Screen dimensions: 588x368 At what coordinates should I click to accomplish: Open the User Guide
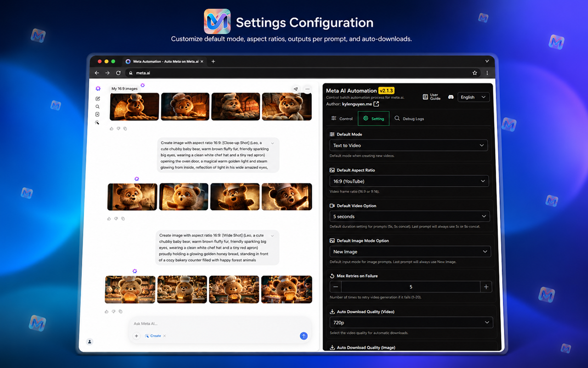pyautogui.click(x=432, y=97)
